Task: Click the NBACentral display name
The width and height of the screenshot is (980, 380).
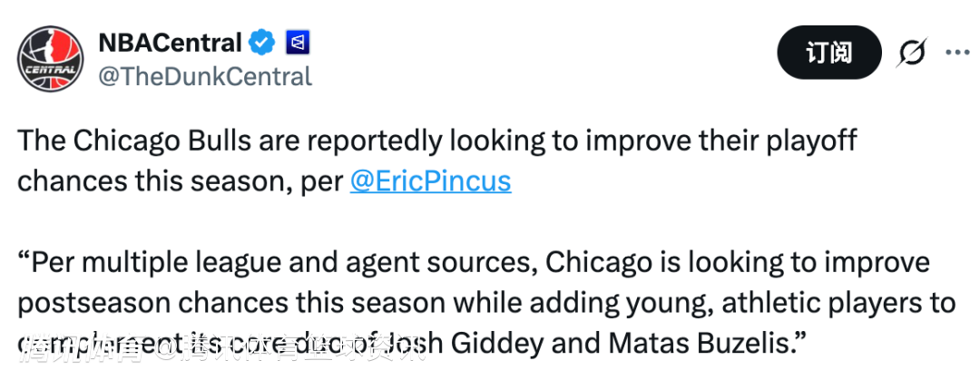Action: click(170, 42)
